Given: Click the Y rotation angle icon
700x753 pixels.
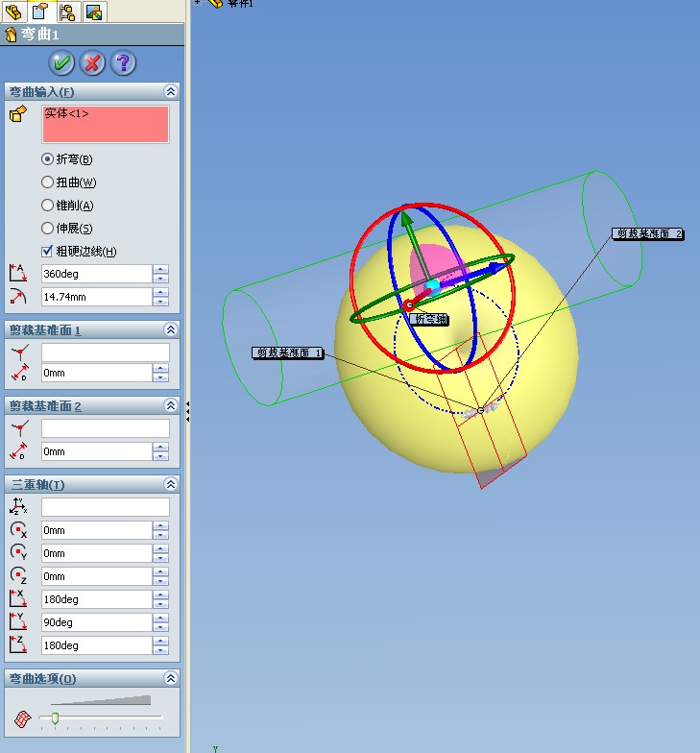Looking at the screenshot, I should tap(18, 622).
